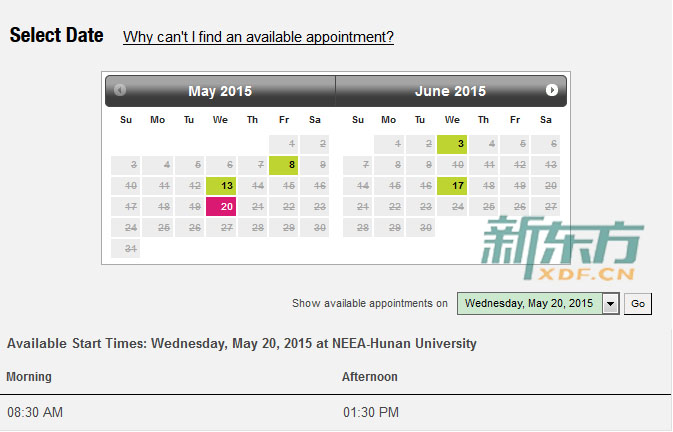Click the June 2015 month header
The width and height of the screenshot is (673, 432).
pyautogui.click(x=450, y=91)
